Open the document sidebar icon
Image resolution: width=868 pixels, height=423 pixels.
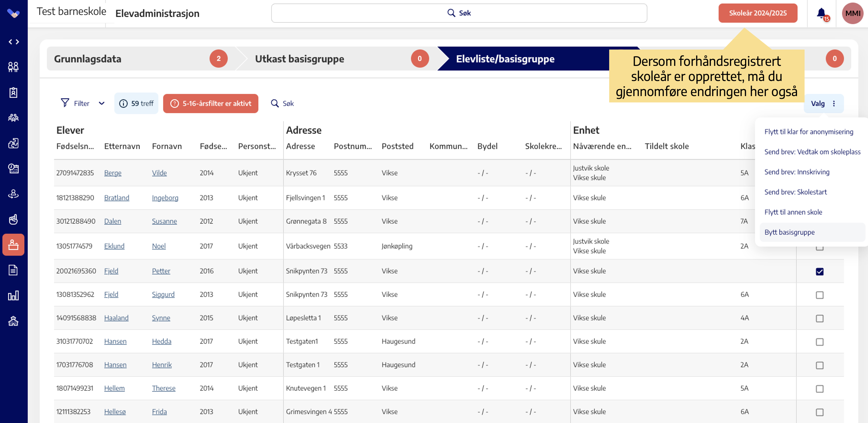pos(14,270)
